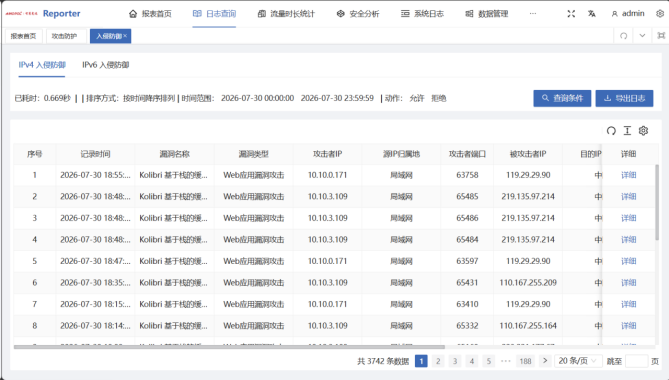Viewport: 669px width, 380px height.
Task: Click the 查询条件 button
Action: [x=562, y=98]
